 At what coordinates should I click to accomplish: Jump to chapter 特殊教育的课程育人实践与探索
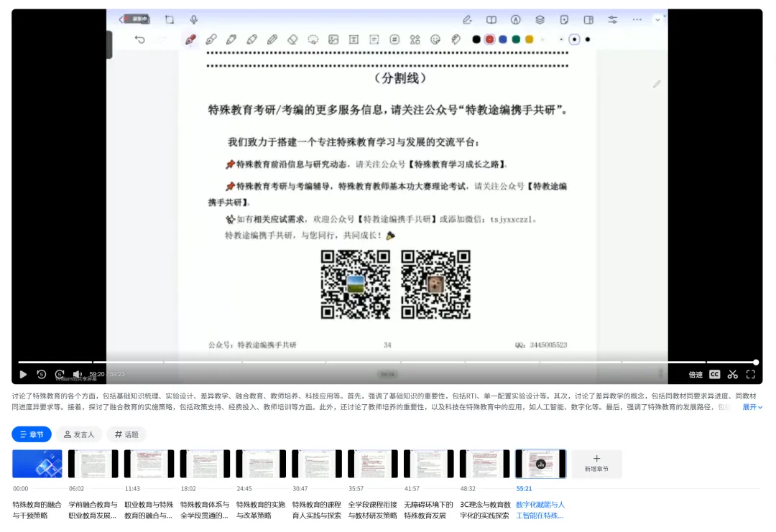point(317,510)
